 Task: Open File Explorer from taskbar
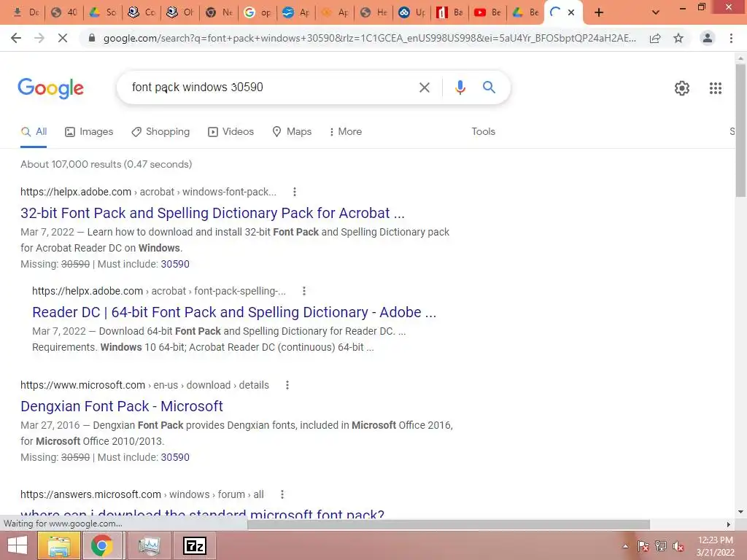coord(58,545)
